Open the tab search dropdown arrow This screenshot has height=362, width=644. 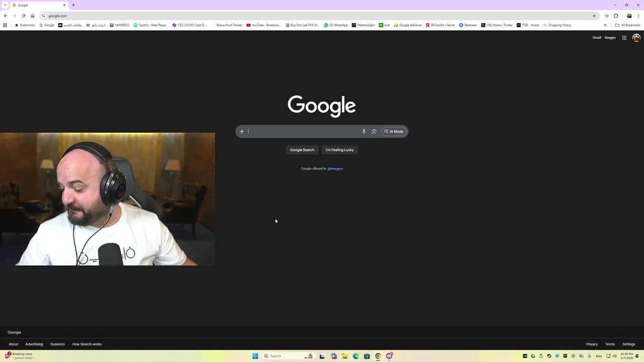[5, 5]
